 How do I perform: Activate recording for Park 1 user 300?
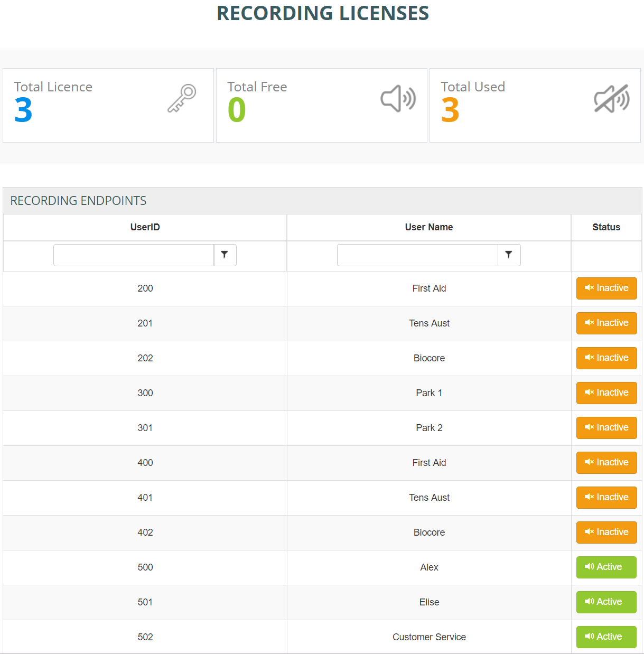[x=606, y=393]
